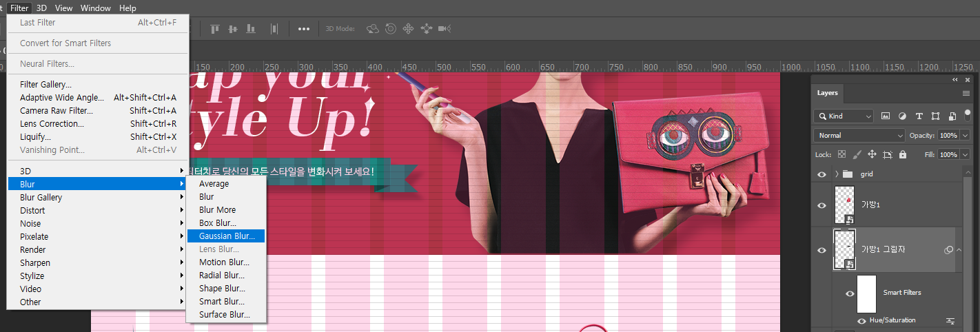Lock transparent pixels icon

(841, 154)
